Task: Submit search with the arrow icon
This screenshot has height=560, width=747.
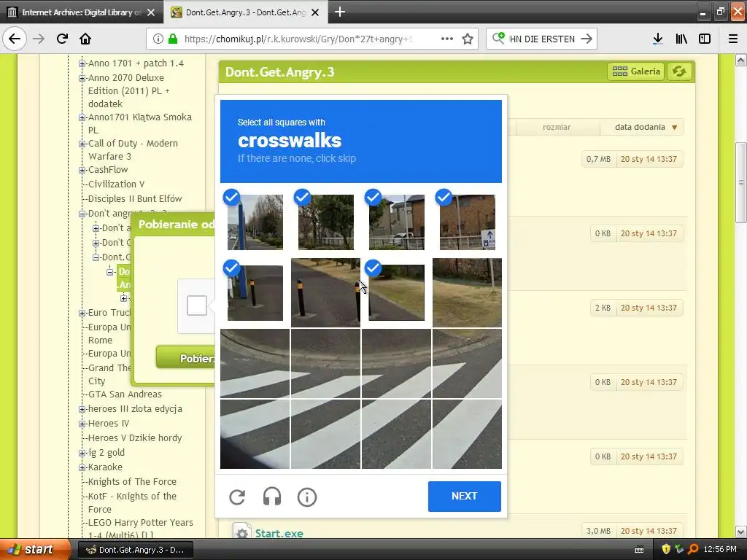Action: [587, 39]
